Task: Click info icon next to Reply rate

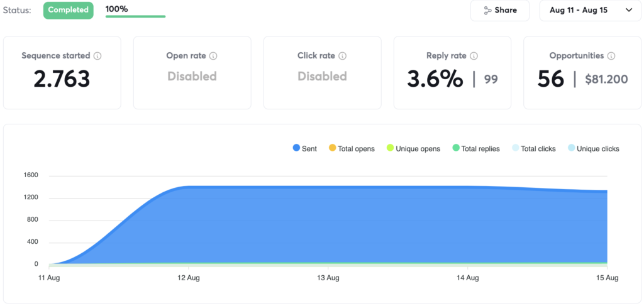Action: (x=474, y=56)
